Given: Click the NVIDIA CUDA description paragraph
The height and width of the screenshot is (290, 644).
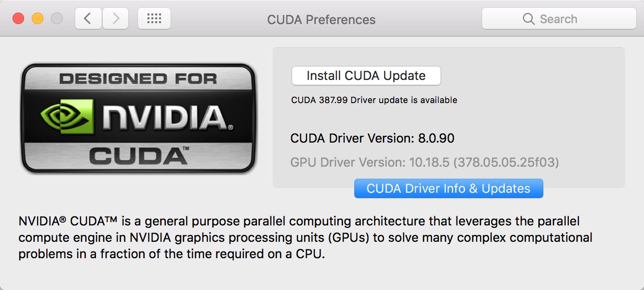Looking at the screenshot, I should click(306, 237).
